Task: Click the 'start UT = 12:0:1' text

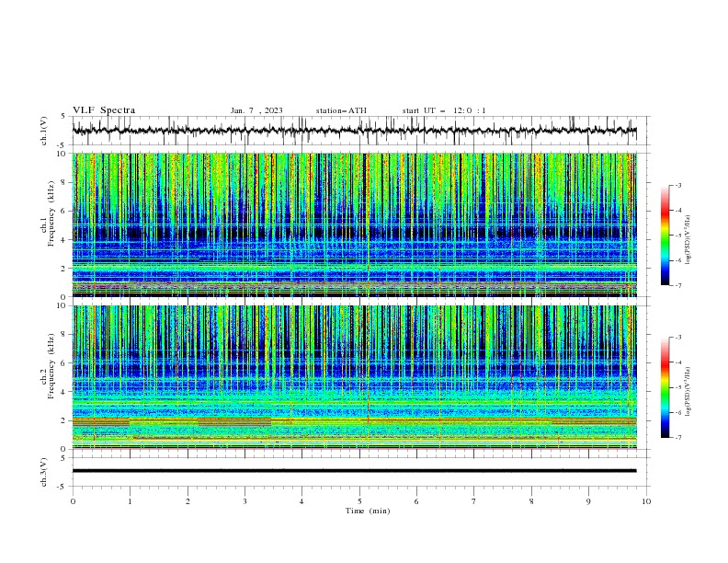Action: 444,110
